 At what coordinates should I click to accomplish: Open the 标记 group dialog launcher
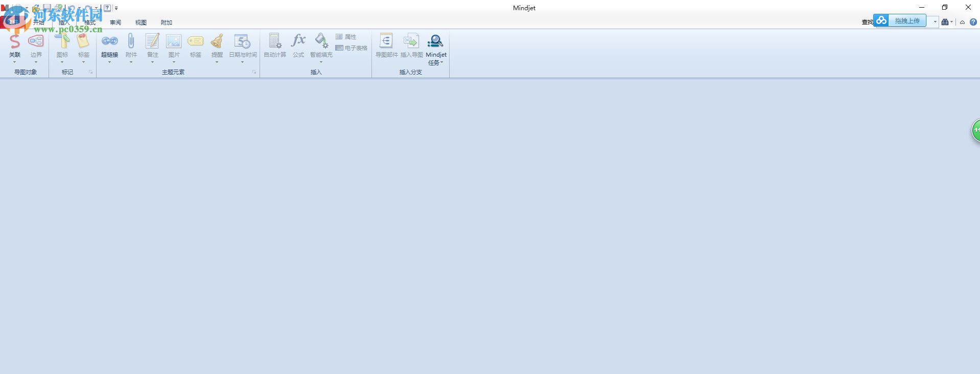pyautogui.click(x=91, y=72)
